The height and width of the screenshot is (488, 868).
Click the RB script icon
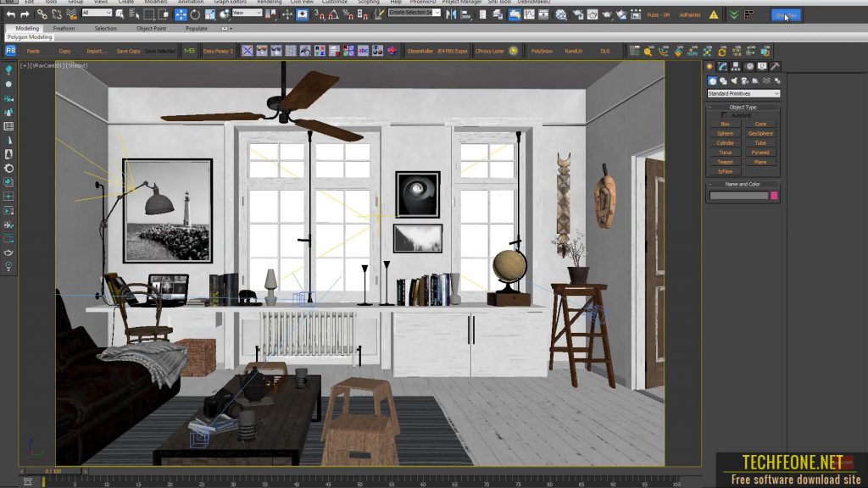click(10, 51)
